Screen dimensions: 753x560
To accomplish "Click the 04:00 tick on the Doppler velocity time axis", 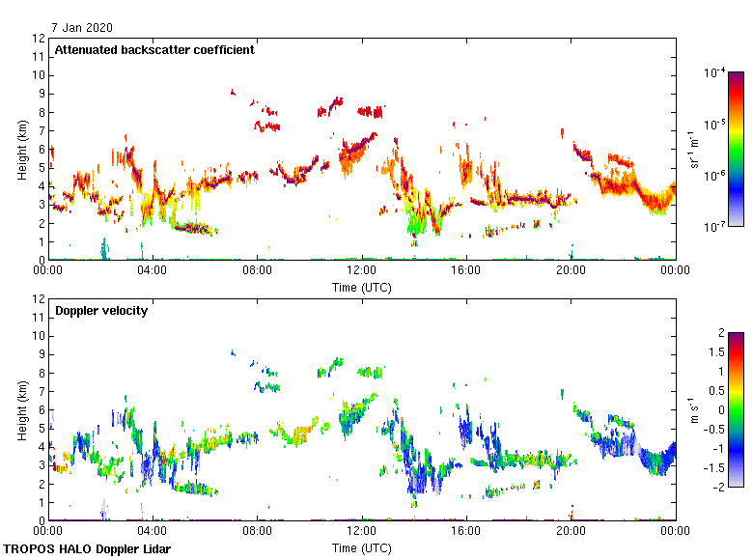I will pos(153,531).
